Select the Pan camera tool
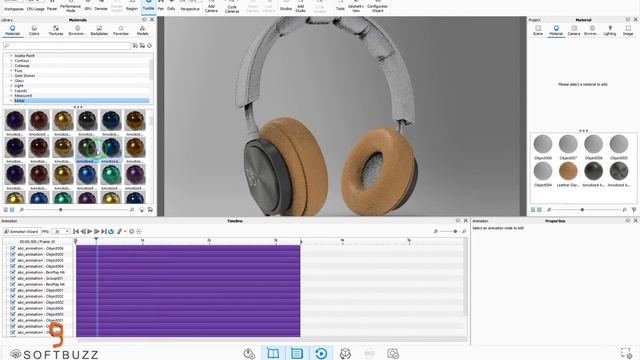The image size is (640, 360). pos(161,6)
